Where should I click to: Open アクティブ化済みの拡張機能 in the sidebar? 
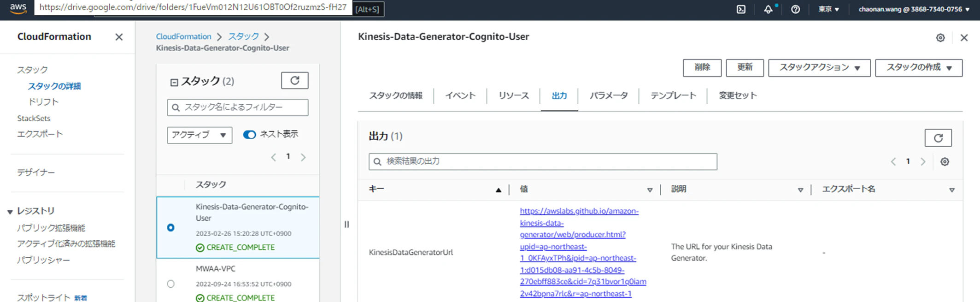pos(66,243)
